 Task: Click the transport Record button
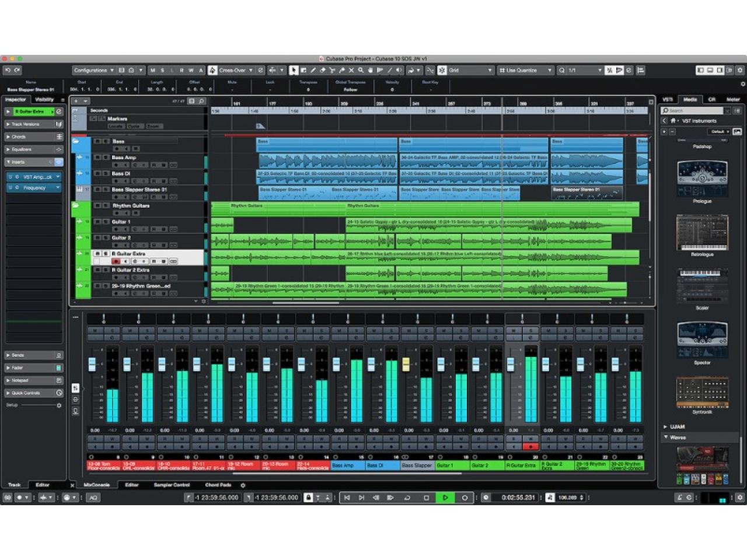click(465, 498)
